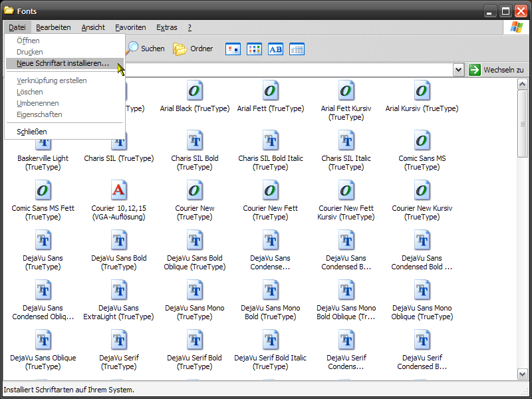The image size is (532, 399).
Task: Select the Charis SIL Bold Italic font
Action: [271, 140]
